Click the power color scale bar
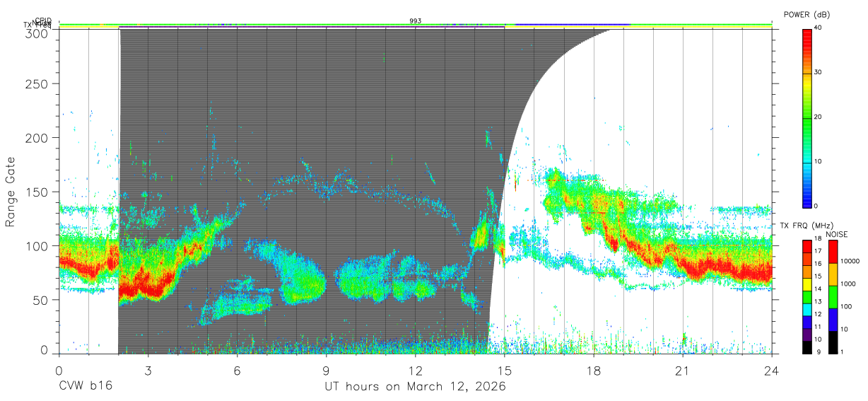Viewport: 868px width, 401px height. pos(807,117)
